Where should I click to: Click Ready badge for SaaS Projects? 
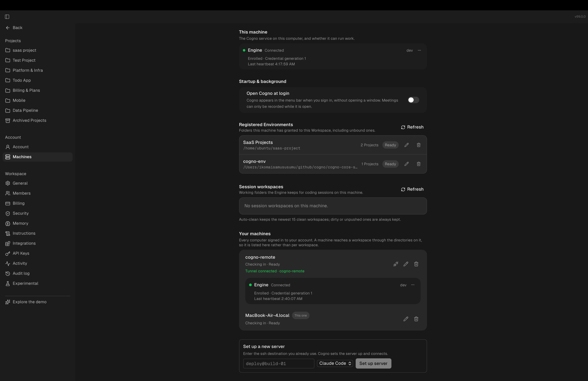(390, 145)
